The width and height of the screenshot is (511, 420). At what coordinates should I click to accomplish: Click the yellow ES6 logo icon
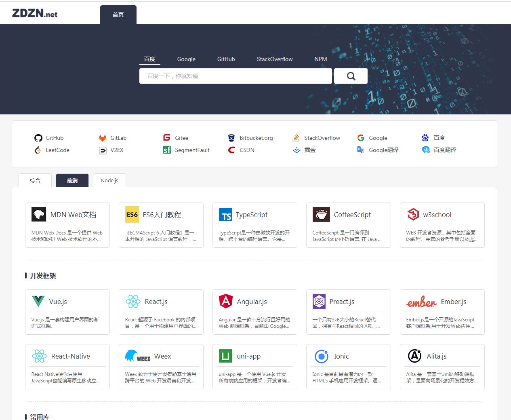132,215
